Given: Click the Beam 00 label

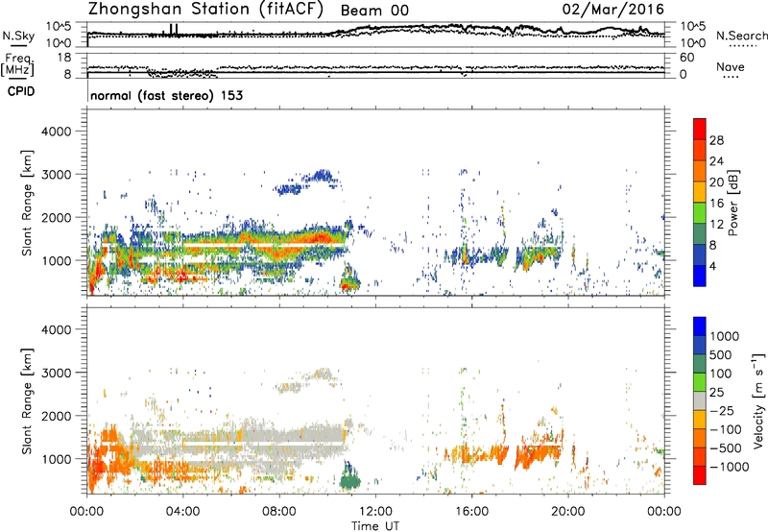Looking at the screenshot, I should tap(374, 11).
